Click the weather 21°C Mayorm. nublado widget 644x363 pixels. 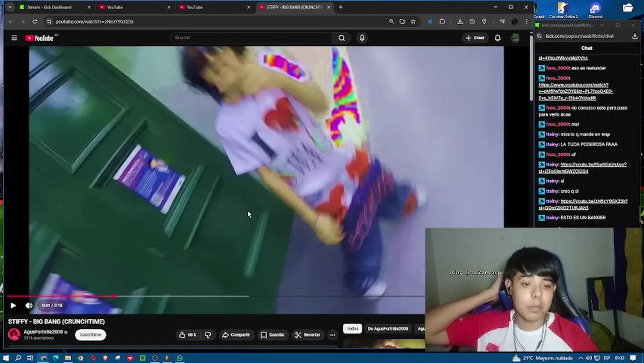pos(542,358)
